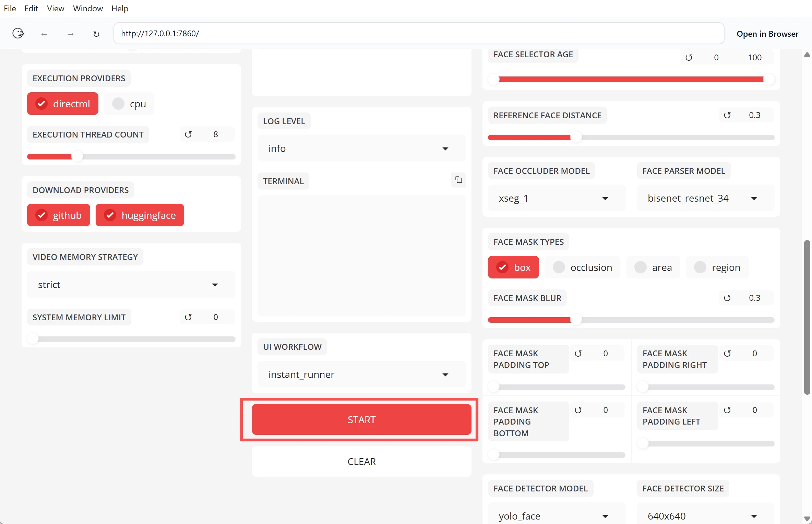This screenshot has height=524, width=812.
Task: Click the page scrollbar down arrow
Action: (807, 519)
